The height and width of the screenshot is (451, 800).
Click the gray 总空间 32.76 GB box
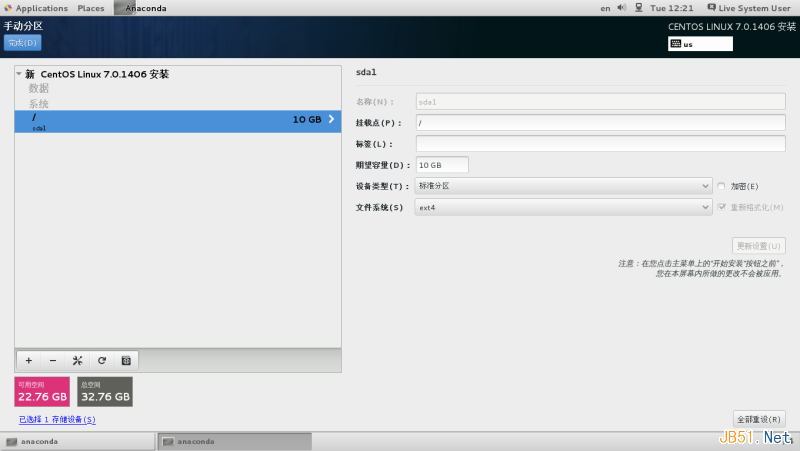(105, 392)
